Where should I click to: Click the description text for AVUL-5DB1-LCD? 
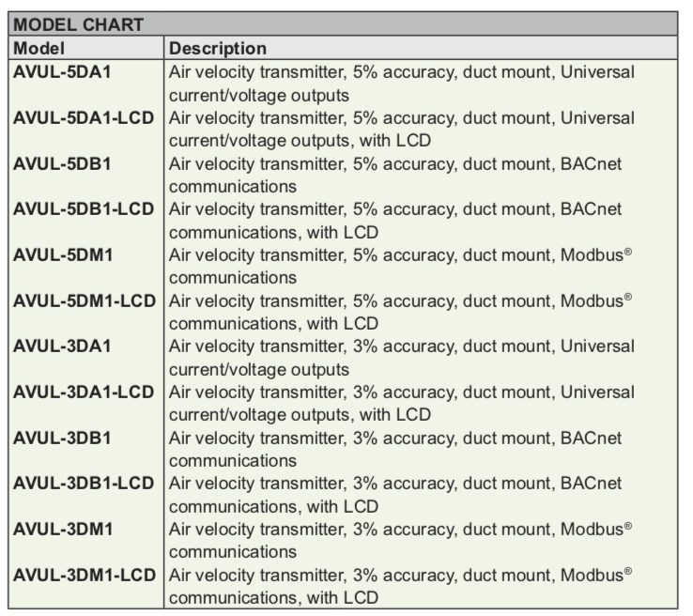tap(394, 221)
